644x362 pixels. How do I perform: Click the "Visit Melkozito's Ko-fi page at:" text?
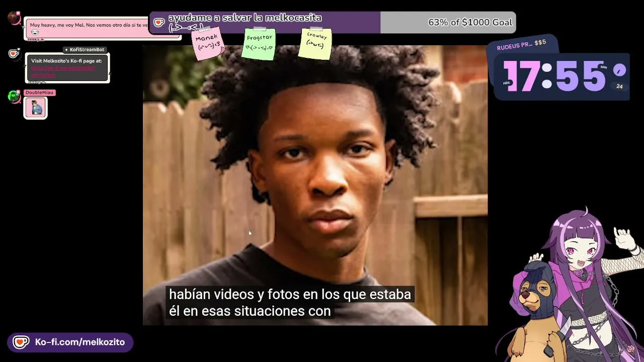point(66,61)
